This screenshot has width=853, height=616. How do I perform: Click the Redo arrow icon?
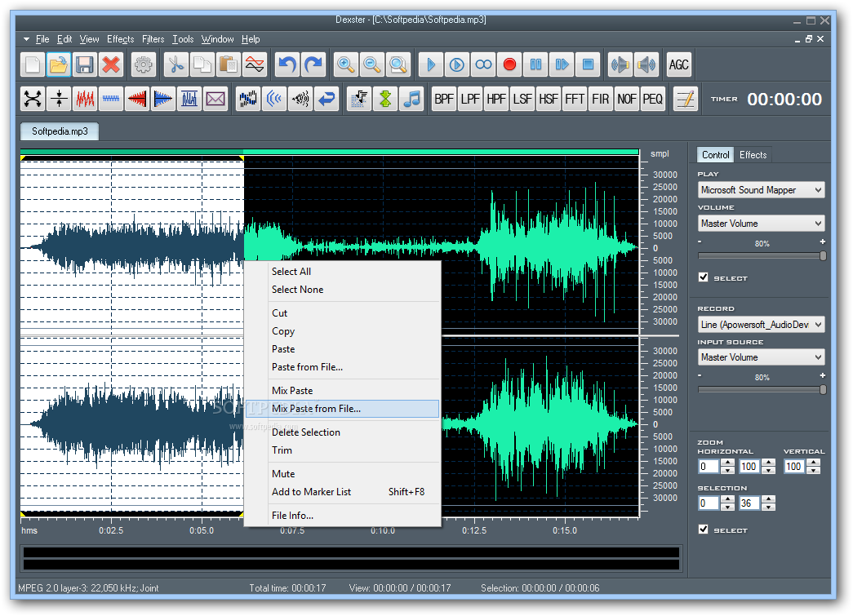313,64
